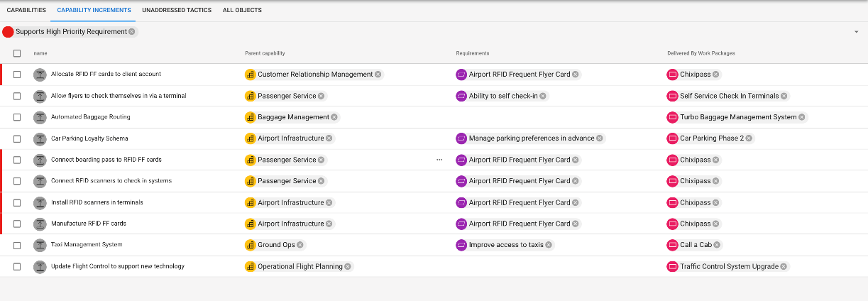Click the Turbo Baggage Management System package icon
Viewport: 868px width, 301px height.
coord(673,117)
